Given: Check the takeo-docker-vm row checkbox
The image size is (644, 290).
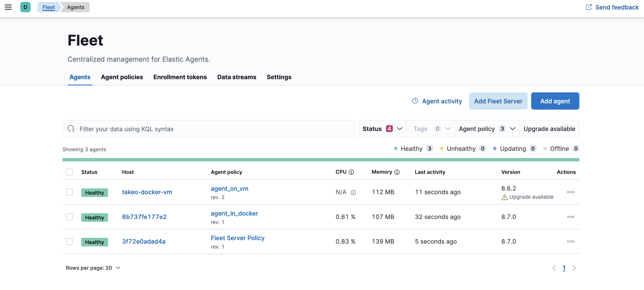Looking at the screenshot, I should pyautogui.click(x=69, y=192).
